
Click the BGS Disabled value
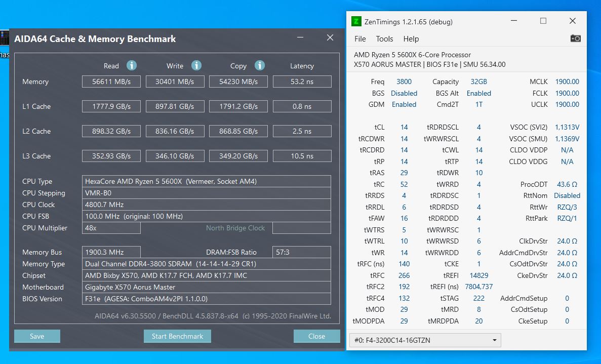tap(404, 93)
